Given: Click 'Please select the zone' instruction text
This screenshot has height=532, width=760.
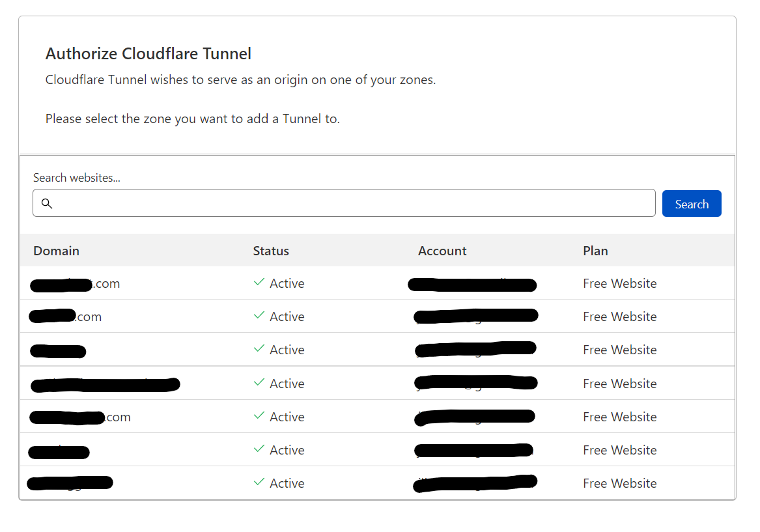Looking at the screenshot, I should [x=192, y=119].
